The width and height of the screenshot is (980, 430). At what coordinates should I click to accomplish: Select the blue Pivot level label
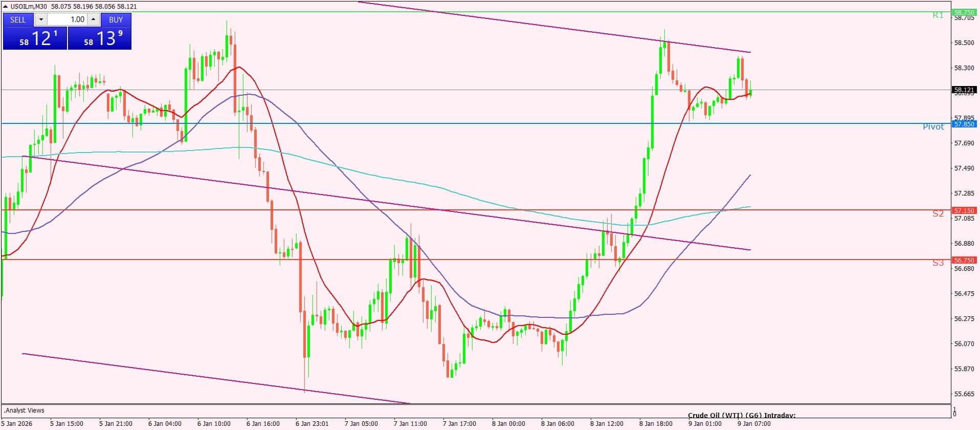pyautogui.click(x=933, y=126)
